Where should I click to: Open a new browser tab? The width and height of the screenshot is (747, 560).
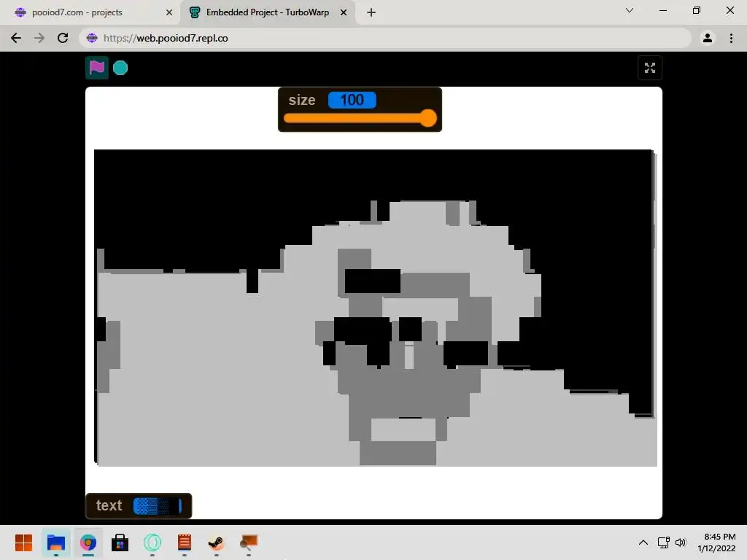click(x=371, y=12)
